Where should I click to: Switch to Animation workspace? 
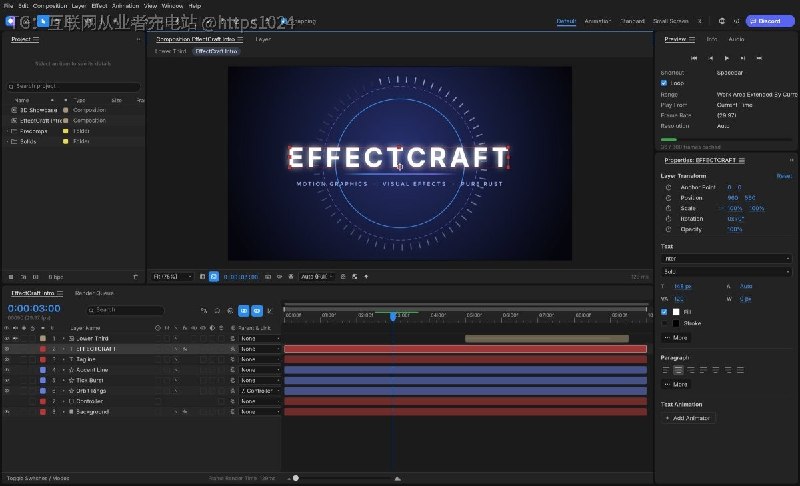[x=598, y=21]
